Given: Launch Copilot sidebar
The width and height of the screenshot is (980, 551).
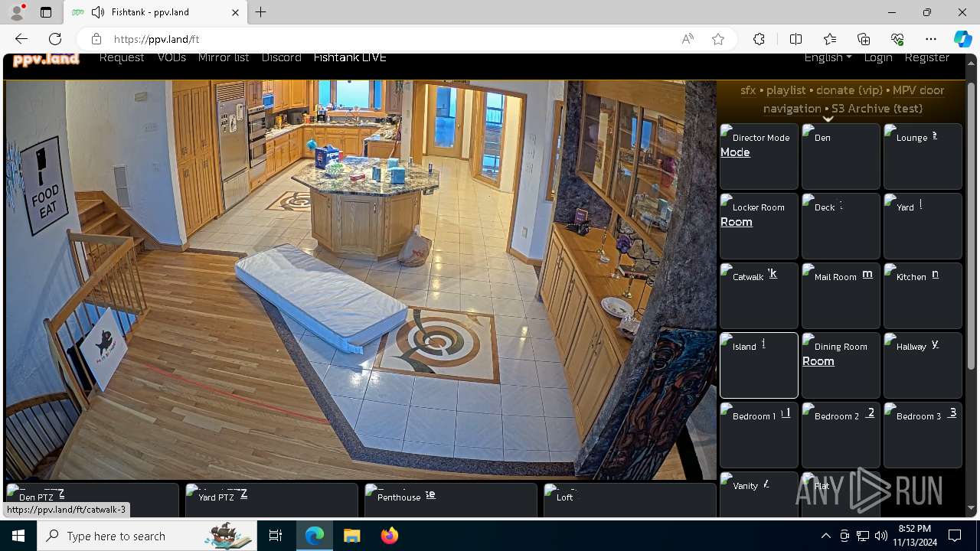Looking at the screenshot, I should [962, 39].
